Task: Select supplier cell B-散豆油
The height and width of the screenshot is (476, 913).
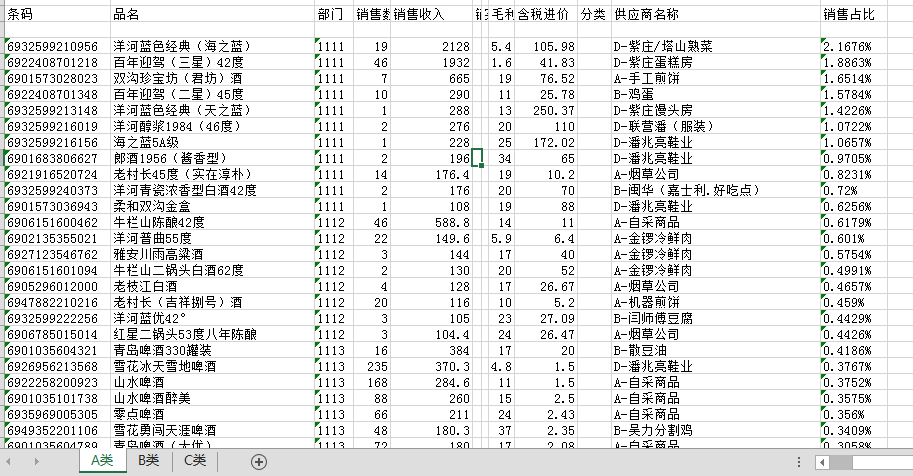Action: (x=716, y=351)
